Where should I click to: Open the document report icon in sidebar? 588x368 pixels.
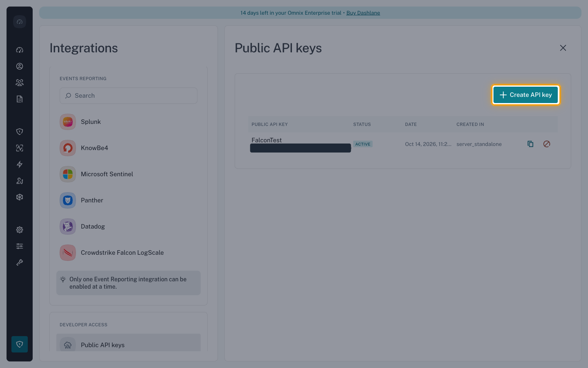tap(20, 99)
